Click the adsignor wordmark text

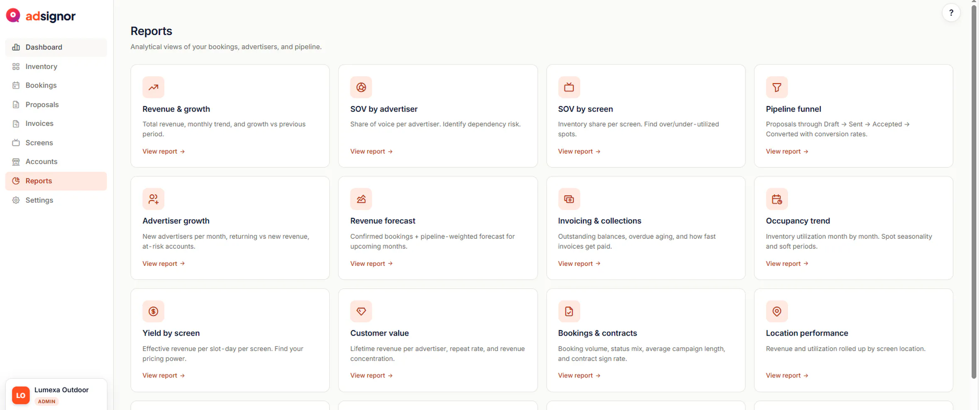[50, 16]
